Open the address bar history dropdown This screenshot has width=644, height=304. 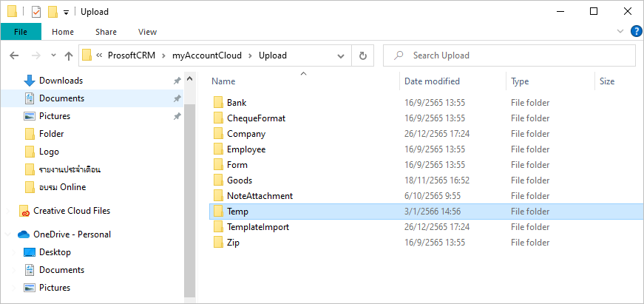[x=340, y=55]
